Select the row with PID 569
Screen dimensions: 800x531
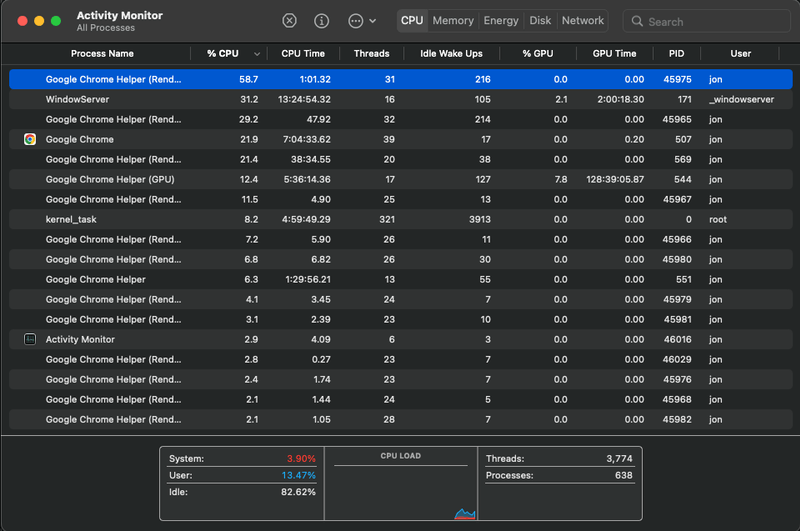pyautogui.click(x=401, y=160)
